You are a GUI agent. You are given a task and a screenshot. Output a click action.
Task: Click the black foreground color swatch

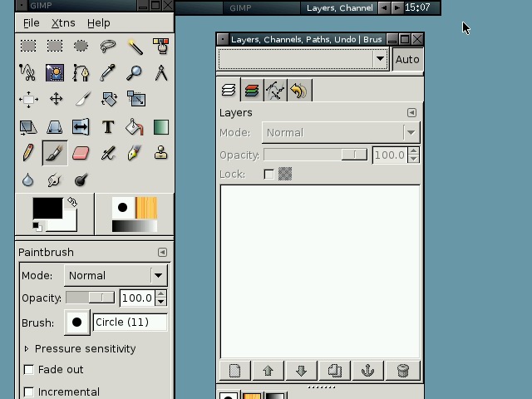[47, 208]
